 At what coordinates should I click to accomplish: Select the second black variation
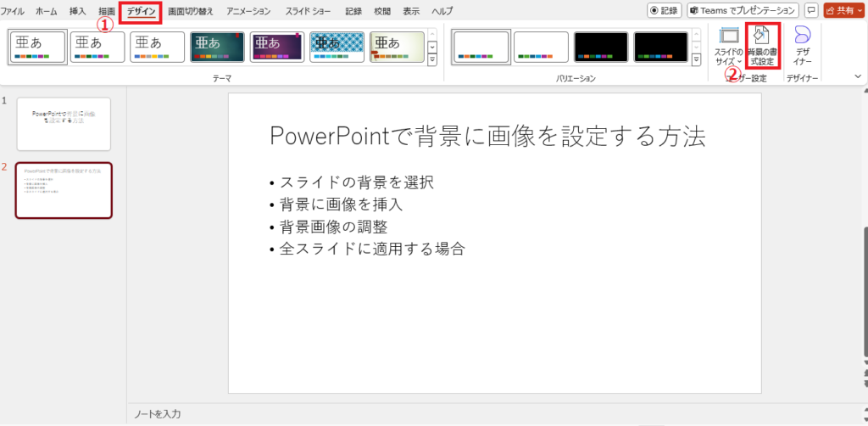tap(660, 47)
